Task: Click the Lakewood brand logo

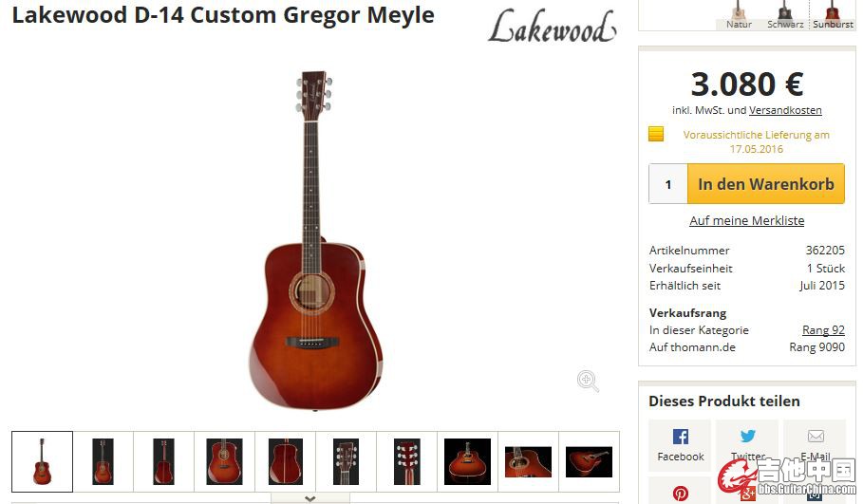Action: click(x=552, y=27)
